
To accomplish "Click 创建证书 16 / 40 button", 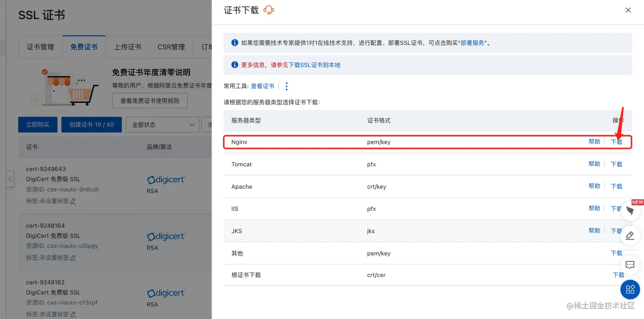I will [92, 125].
